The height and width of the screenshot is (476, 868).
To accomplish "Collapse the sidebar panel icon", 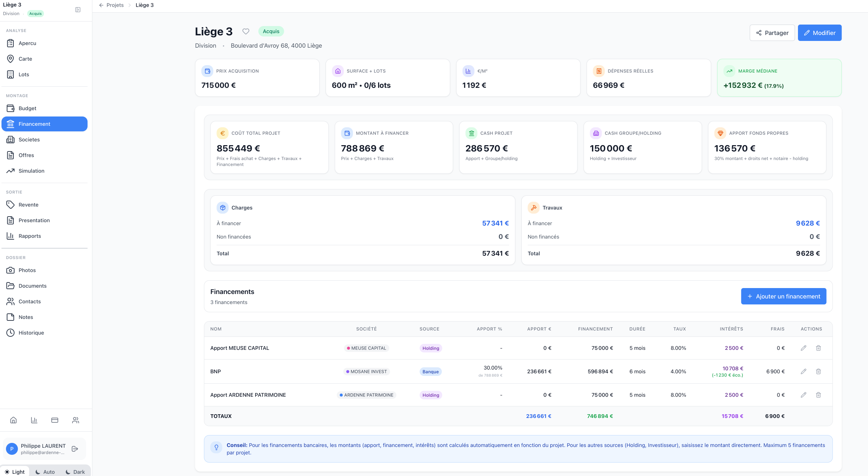I will (78, 10).
